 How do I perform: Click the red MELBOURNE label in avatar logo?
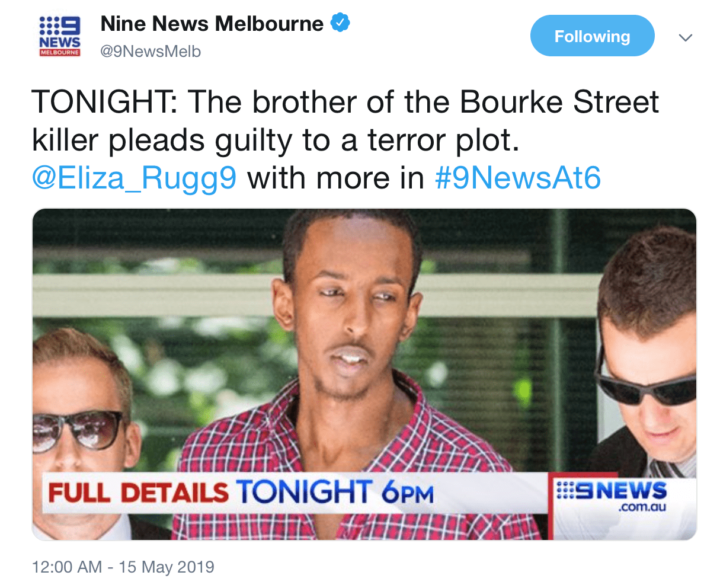(60, 53)
